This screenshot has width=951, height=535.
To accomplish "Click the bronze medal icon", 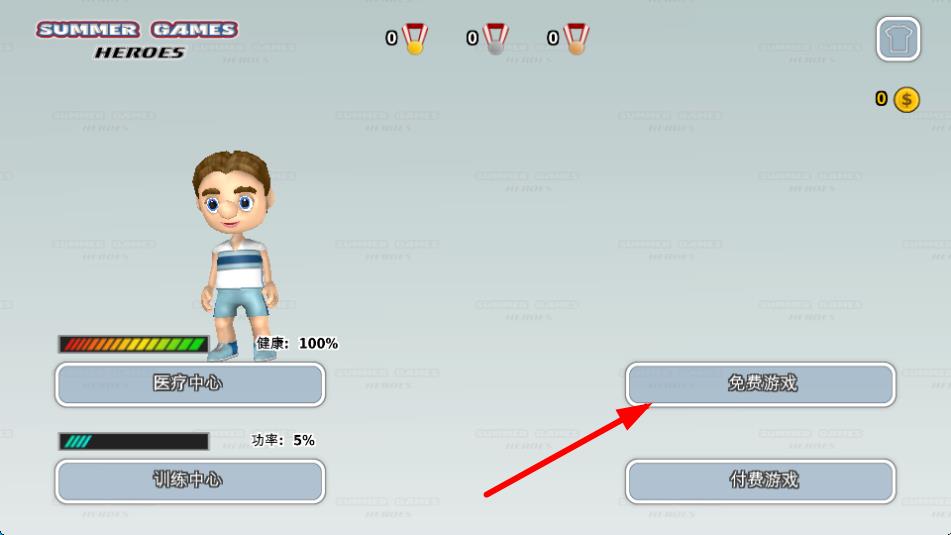I will tap(576, 39).
